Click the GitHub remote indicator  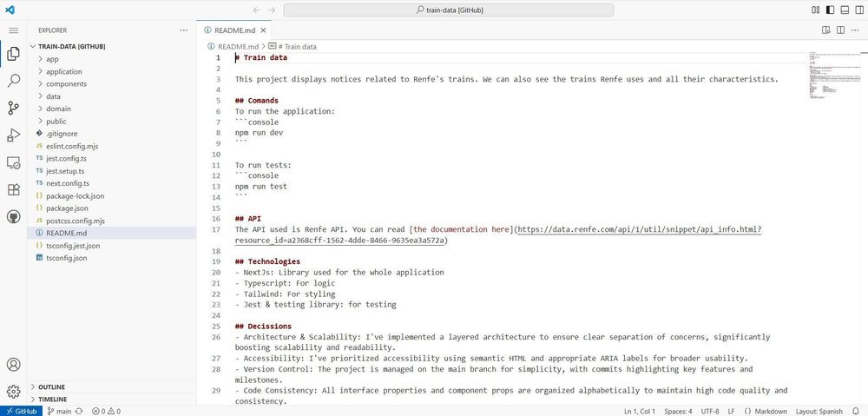tap(21, 412)
